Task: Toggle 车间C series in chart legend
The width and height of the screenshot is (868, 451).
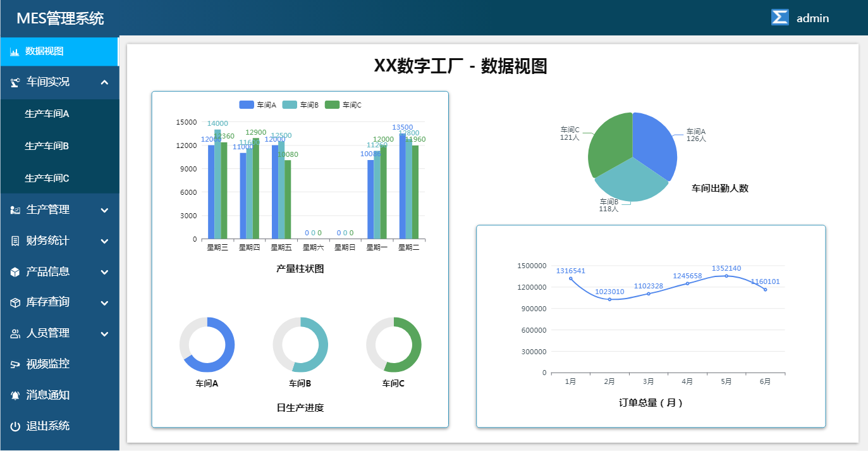Action: click(343, 105)
